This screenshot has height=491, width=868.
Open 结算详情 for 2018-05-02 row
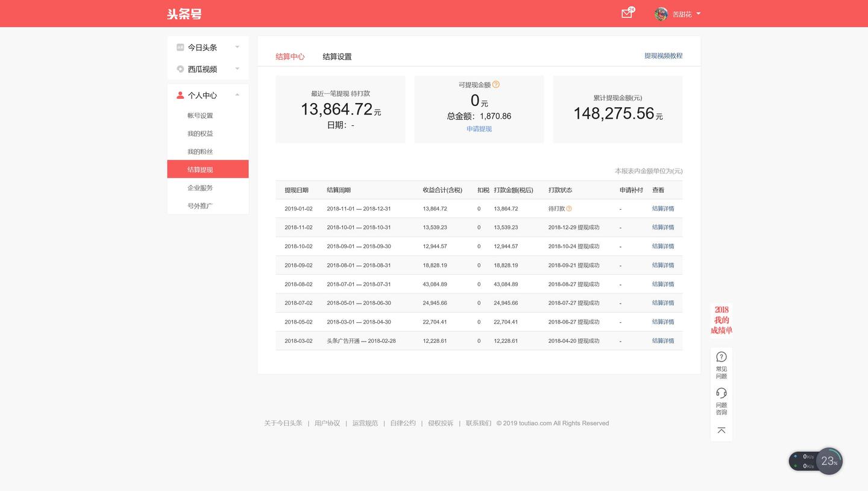pos(663,322)
